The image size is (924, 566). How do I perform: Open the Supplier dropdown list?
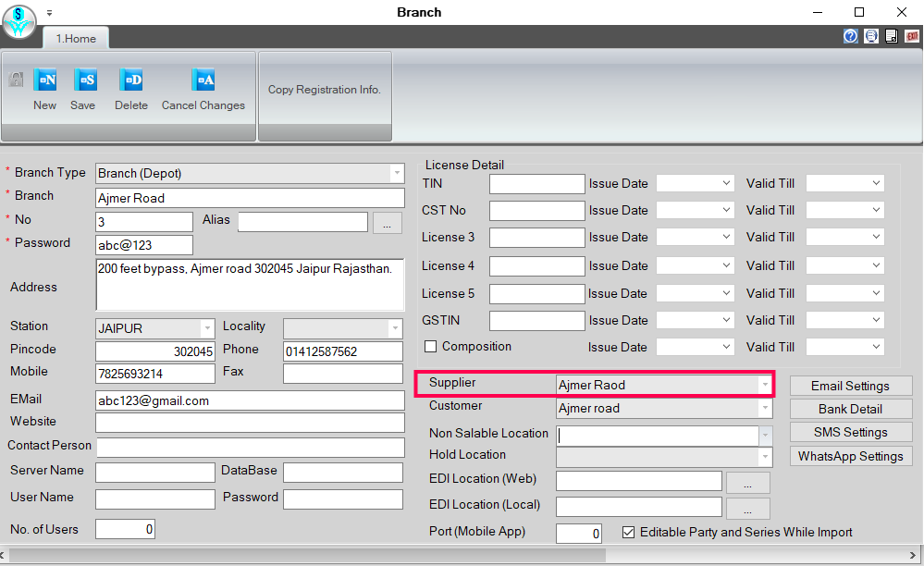point(764,384)
